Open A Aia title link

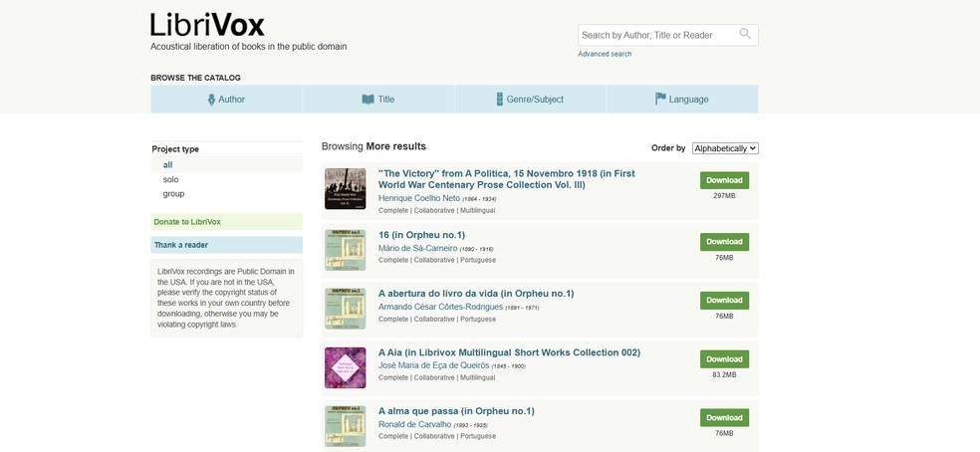pyautogui.click(x=509, y=352)
